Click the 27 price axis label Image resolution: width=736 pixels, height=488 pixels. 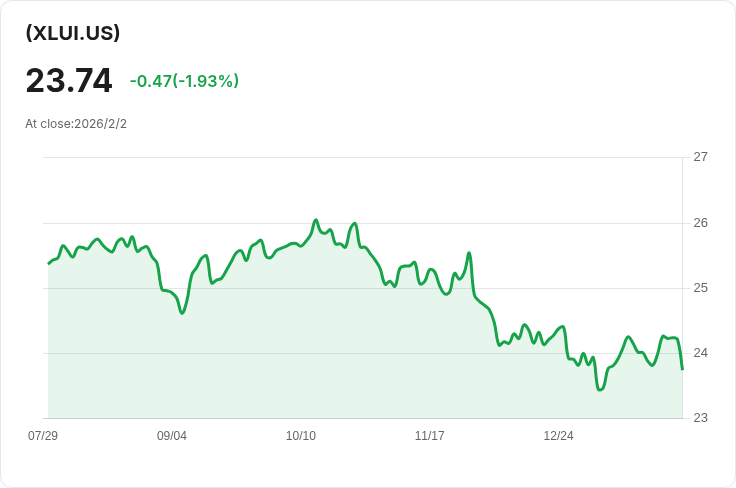tap(700, 157)
